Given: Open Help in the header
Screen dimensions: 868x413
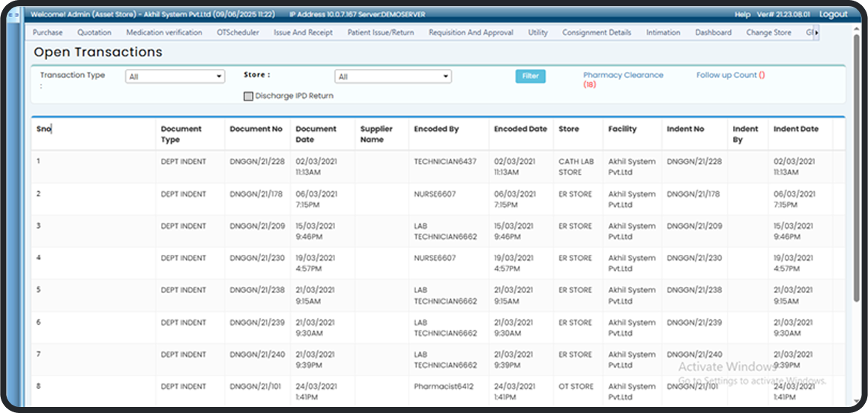Looking at the screenshot, I should (x=742, y=14).
